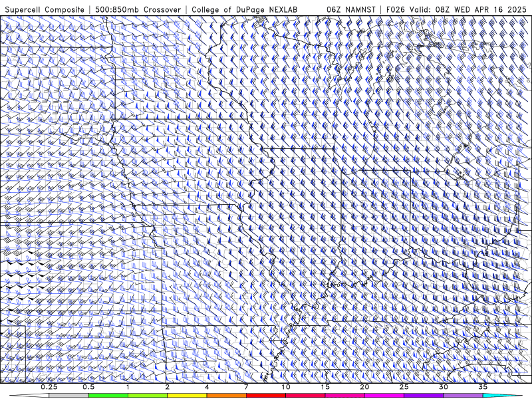
Task: Select the '2' legend value
Action: [168, 387]
